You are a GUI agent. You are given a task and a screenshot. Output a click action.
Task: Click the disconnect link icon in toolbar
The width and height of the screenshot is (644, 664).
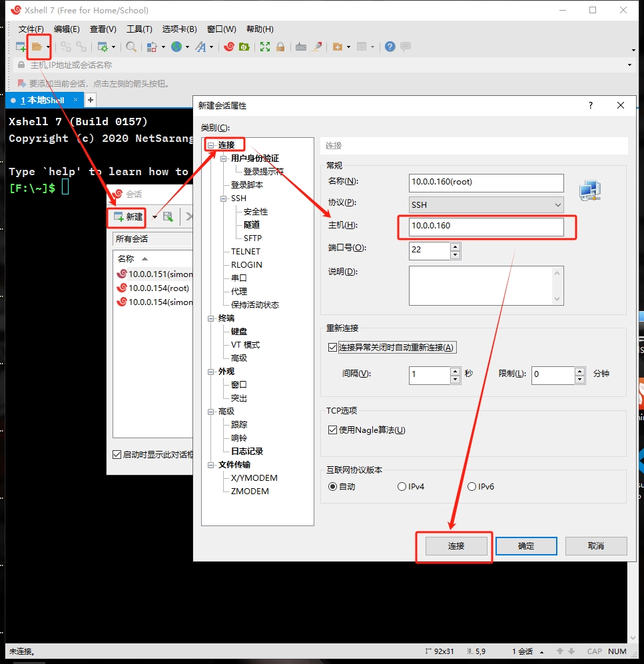pyautogui.click(x=66, y=47)
